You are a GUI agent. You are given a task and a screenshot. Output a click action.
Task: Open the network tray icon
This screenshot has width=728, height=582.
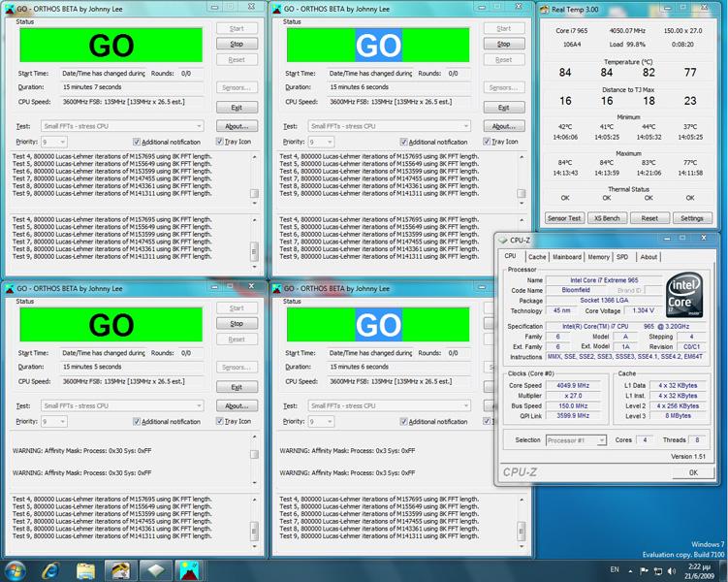(658, 571)
